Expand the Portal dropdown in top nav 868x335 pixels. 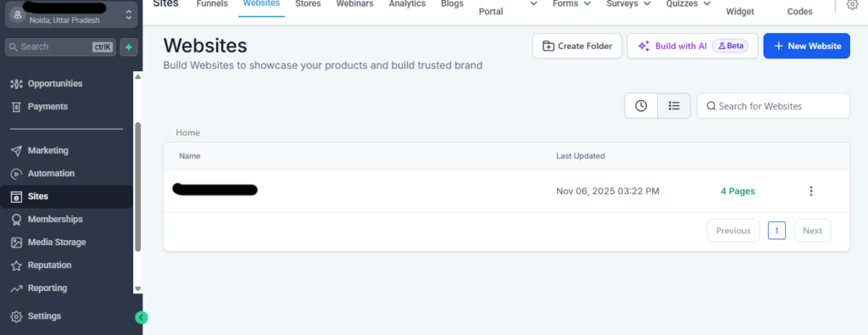pyautogui.click(x=534, y=3)
